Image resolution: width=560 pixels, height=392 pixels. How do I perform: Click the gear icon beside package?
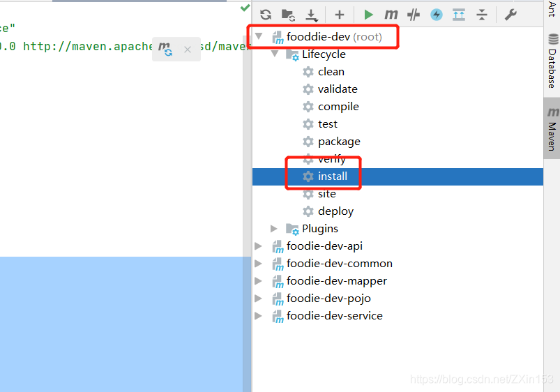tap(308, 142)
